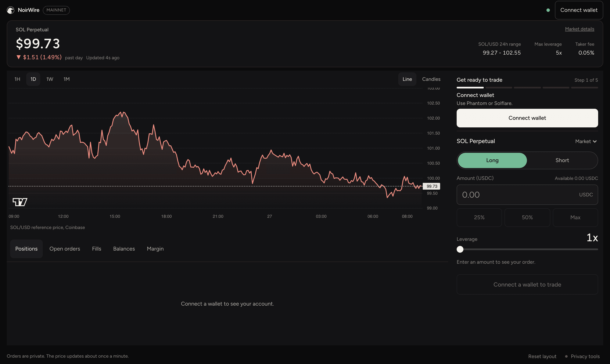Image resolution: width=610 pixels, height=364 pixels.
Task: Click the SOL/USD reference price, Coinbase caption
Action: coord(47,227)
